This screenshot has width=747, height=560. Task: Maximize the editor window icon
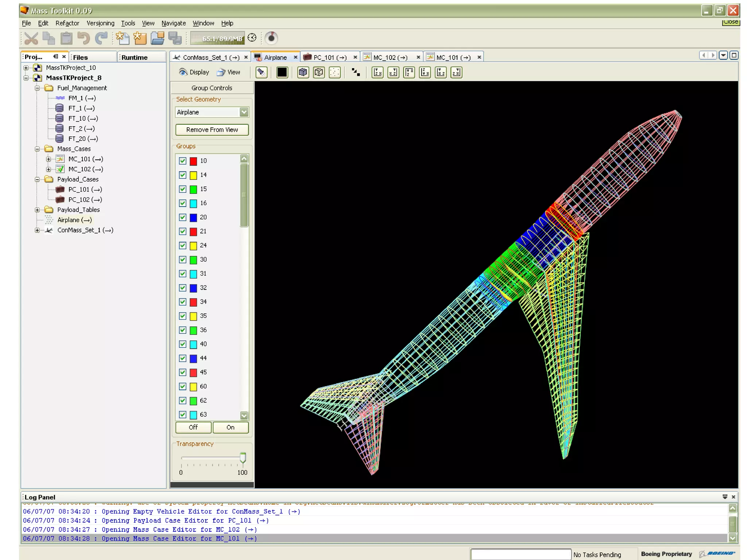(734, 55)
